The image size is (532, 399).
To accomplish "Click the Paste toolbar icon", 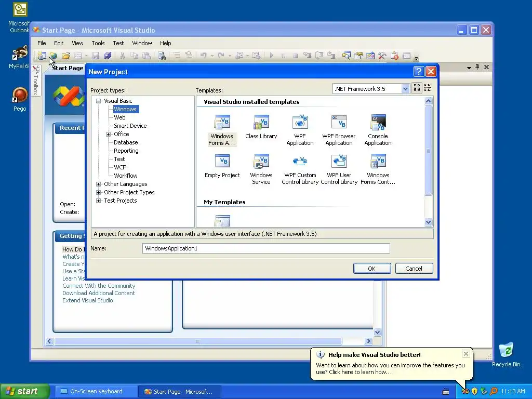I will pyautogui.click(x=146, y=56).
